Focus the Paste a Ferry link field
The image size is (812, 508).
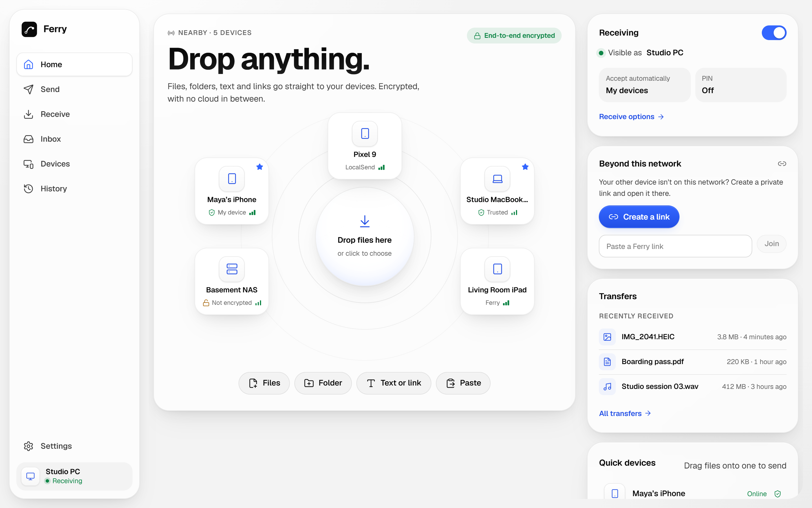tap(675, 246)
